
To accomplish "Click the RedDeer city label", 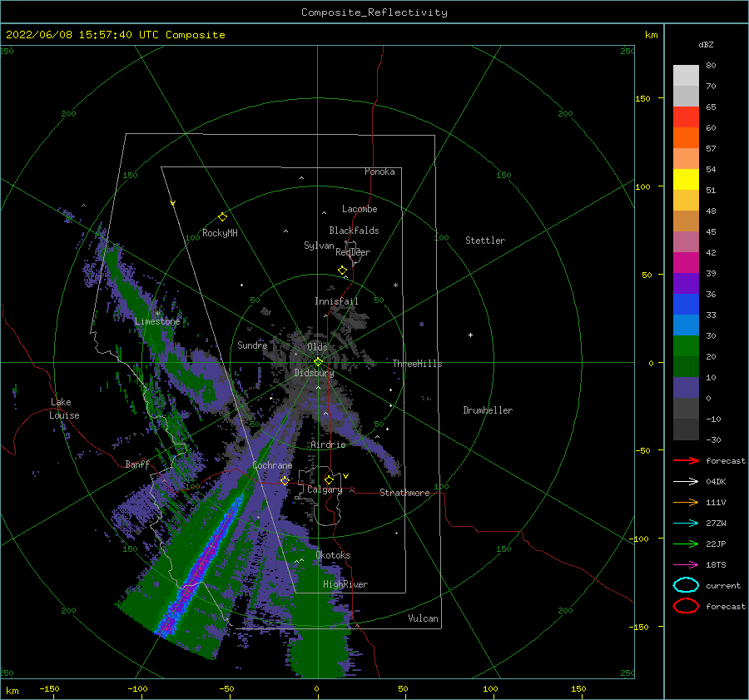I will pos(353,252).
